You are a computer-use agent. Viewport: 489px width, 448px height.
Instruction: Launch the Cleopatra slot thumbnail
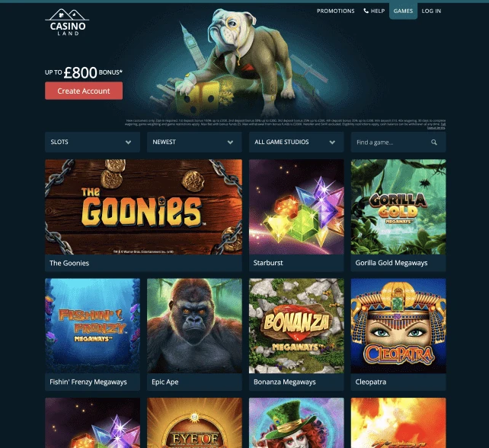pos(398,325)
